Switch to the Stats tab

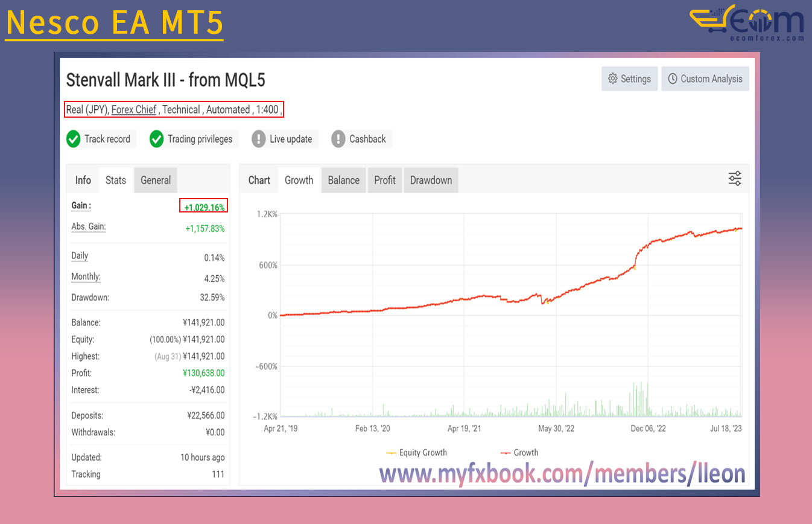116,181
